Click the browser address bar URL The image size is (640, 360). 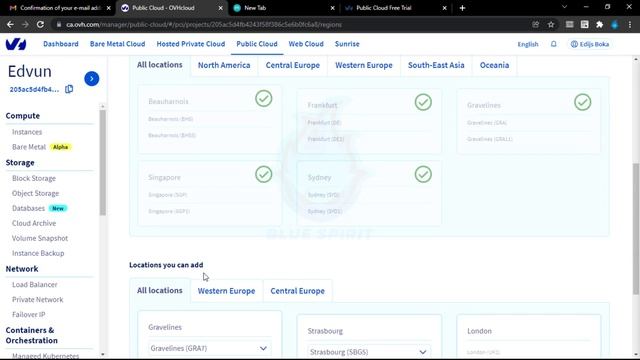[x=204, y=24]
